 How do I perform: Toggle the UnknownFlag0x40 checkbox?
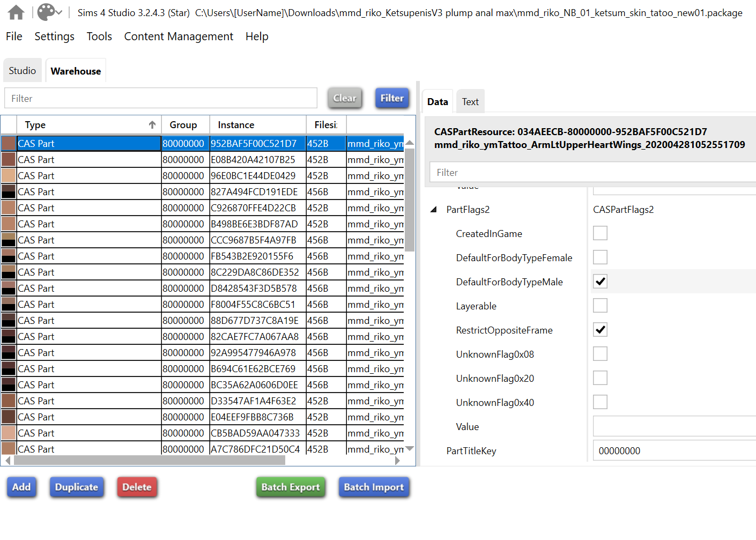601,402
